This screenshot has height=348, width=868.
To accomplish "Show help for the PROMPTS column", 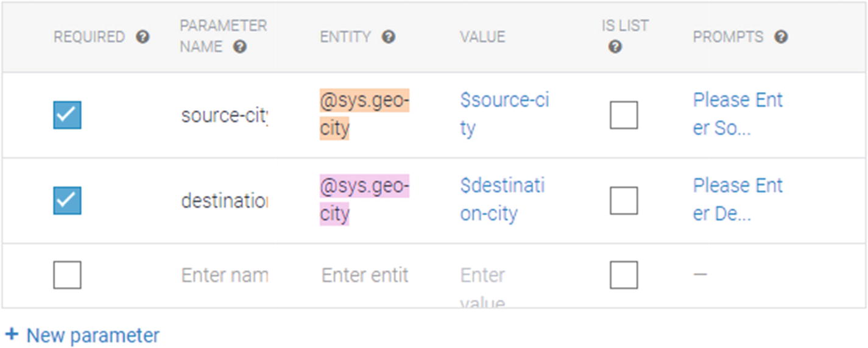I will pyautogui.click(x=782, y=37).
